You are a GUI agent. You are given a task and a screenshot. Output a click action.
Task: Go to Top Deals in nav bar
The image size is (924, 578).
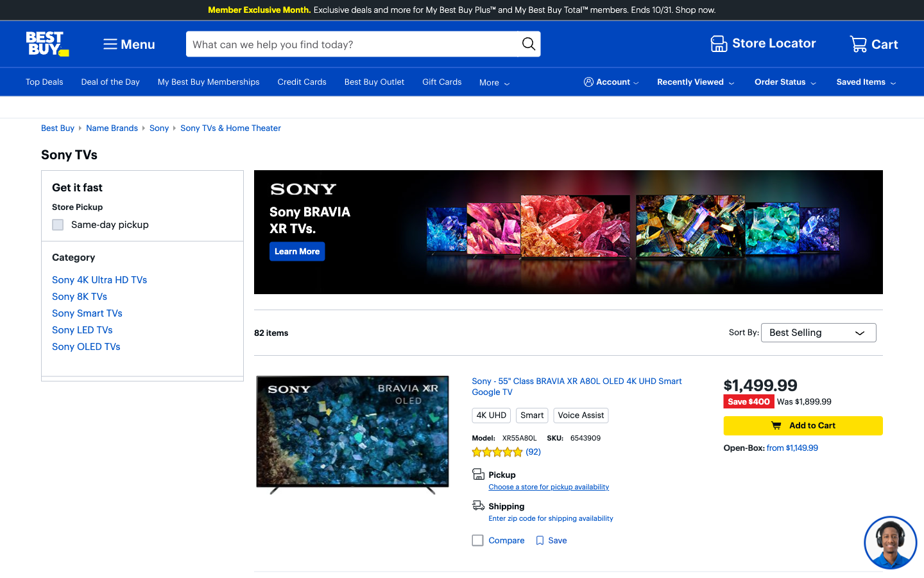[44, 82]
